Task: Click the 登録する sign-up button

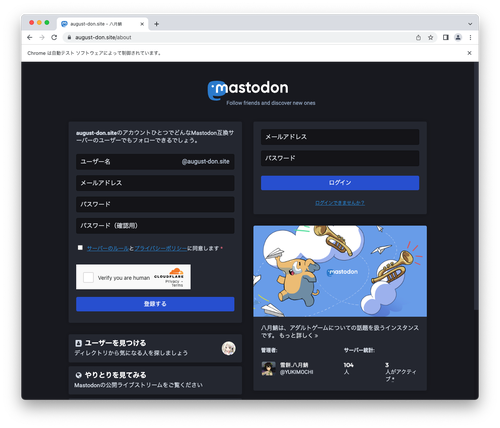Action: click(155, 304)
